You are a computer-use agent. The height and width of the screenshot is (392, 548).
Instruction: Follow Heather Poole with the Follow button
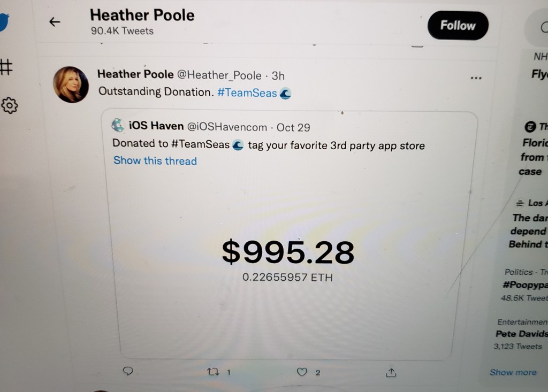(458, 26)
